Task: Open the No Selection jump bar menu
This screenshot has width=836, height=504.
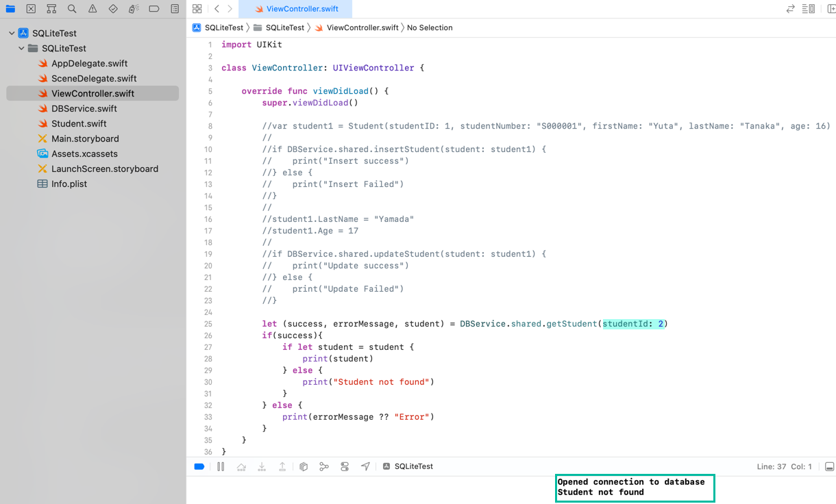Action: [x=430, y=27]
